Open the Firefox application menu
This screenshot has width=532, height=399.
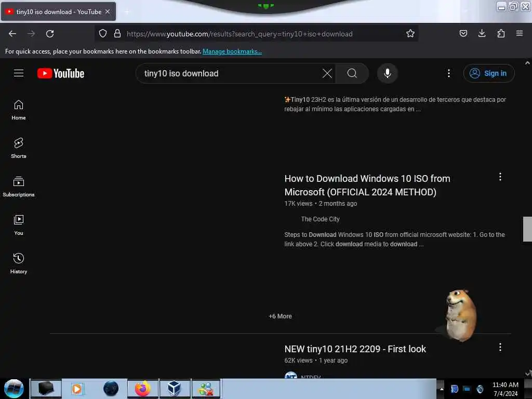(x=519, y=33)
